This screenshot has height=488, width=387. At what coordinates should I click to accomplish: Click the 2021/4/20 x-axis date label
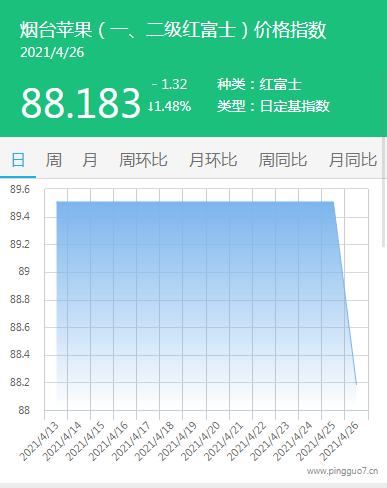click(201, 441)
